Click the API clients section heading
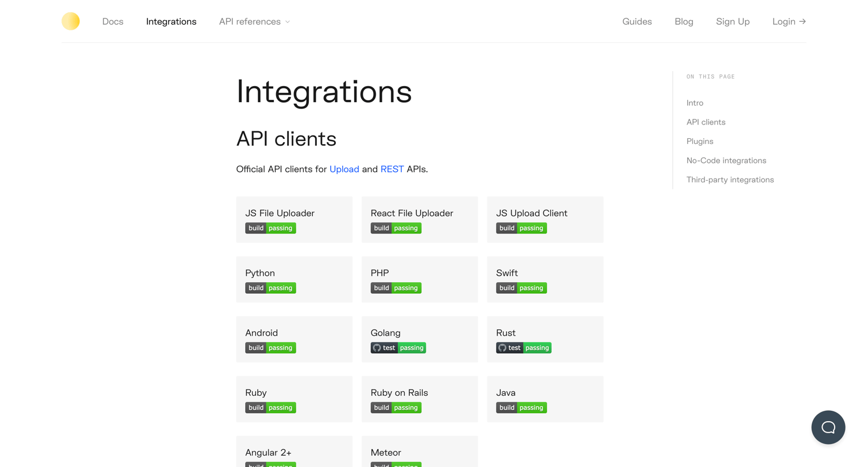This screenshot has width=868, height=467. point(286,139)
